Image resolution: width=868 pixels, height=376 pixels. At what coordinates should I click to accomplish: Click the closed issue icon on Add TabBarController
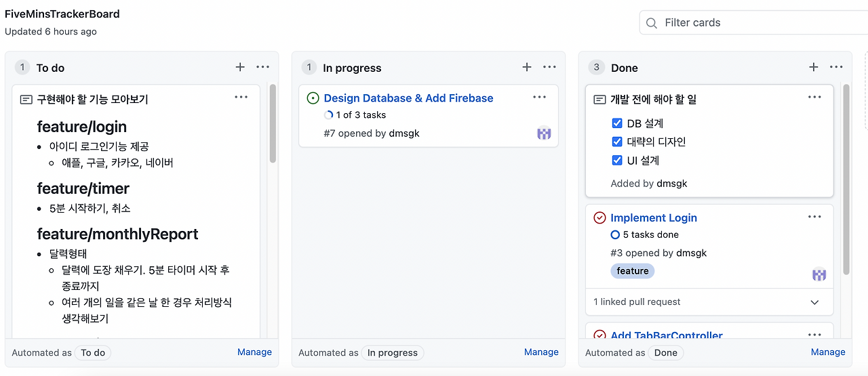(599, 335)
